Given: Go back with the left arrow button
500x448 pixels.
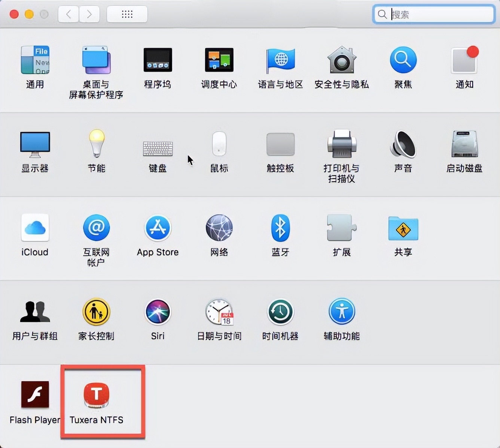Looking at the screenshot, I should (x=68, y=14).
